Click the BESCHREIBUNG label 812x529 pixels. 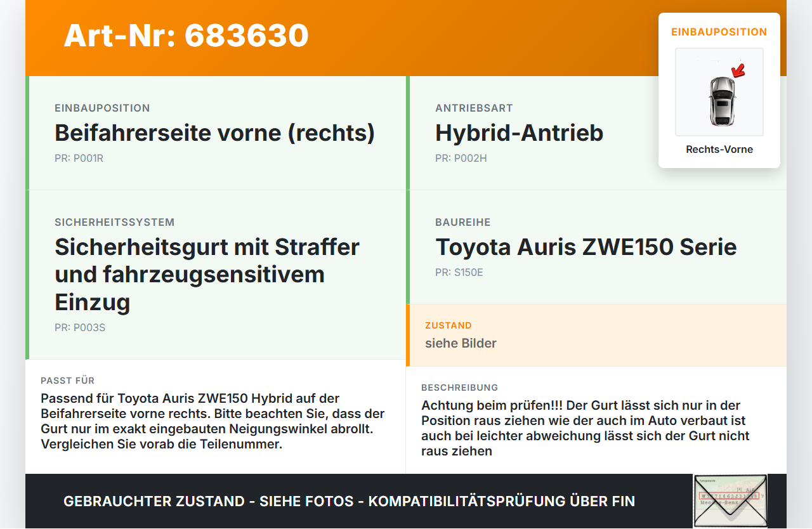coord(459,388)
